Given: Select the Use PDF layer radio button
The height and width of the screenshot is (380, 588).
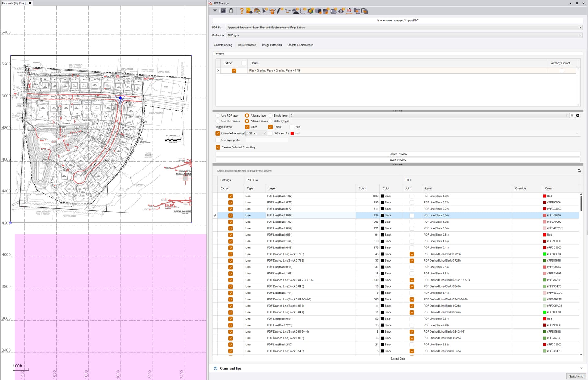Looking at the screenshot, I should pos(218,116).
